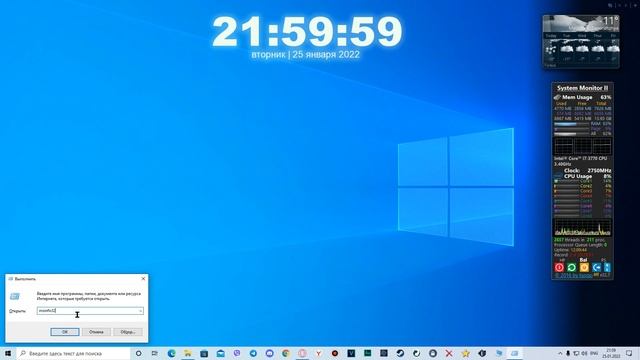This screenshot has width=640, height=360.
Task: Open volume tray icon
Action: tap(584, 353)
